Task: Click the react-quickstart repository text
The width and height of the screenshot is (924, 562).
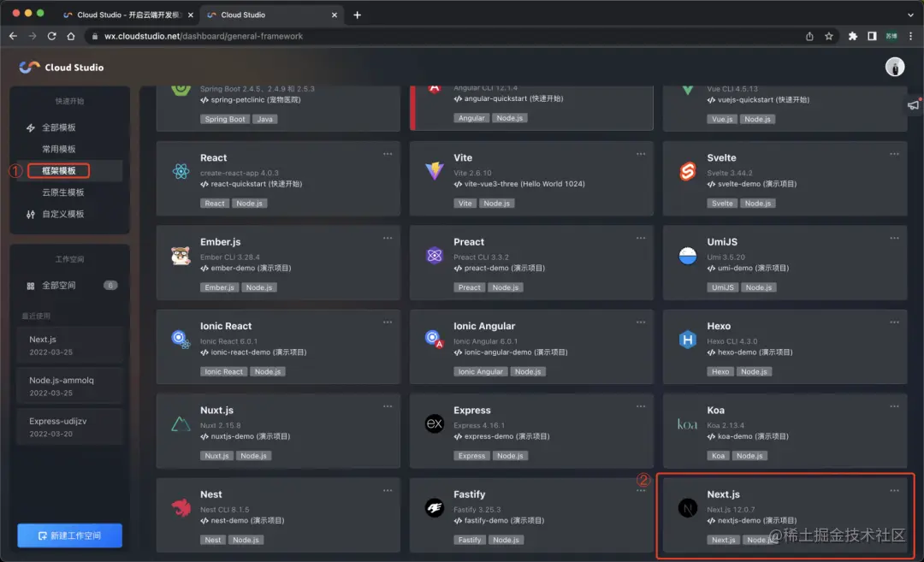Action: click(x=257, y=184)
